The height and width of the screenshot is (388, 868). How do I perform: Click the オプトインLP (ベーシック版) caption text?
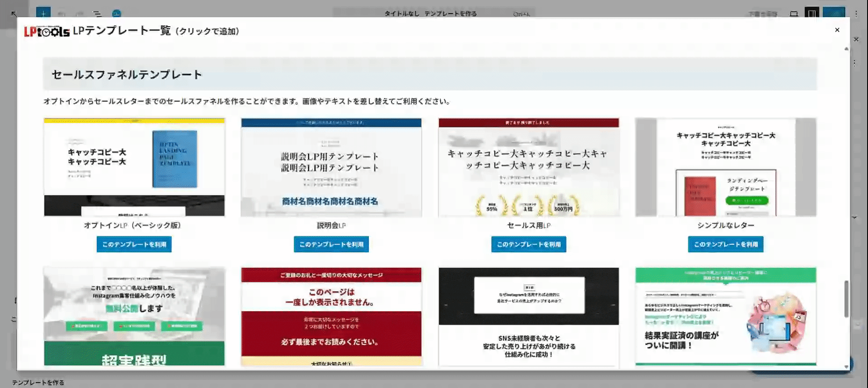pyautogui.click(x=132, y=225)
